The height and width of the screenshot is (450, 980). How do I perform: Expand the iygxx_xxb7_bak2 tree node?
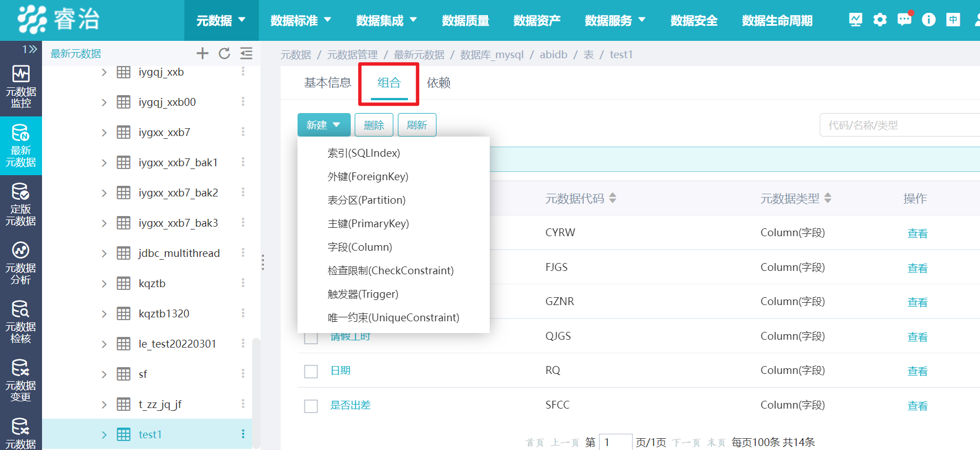click(x=104, y=193)
